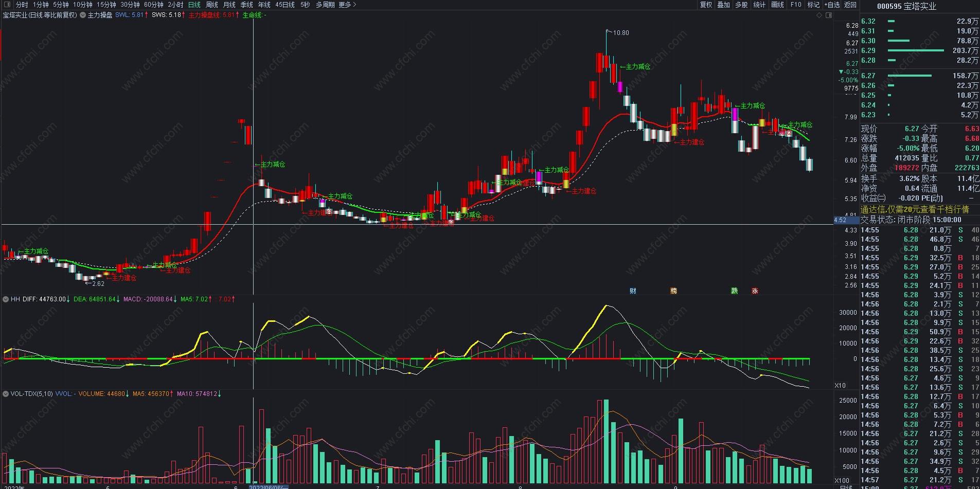Viewport: 980px width, 489px height.
Task: Click the 总量 412035 value
Action: pos(907,158)
